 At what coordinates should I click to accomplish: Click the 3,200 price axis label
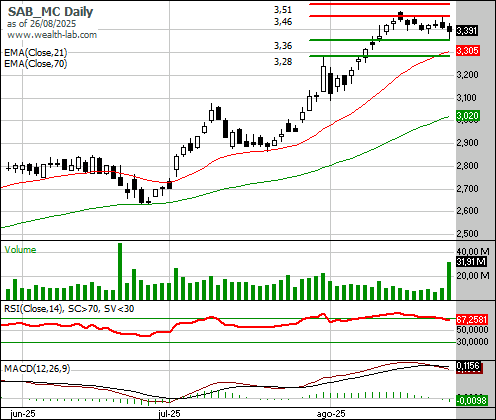pyautogui.click(x=467, y=74)
